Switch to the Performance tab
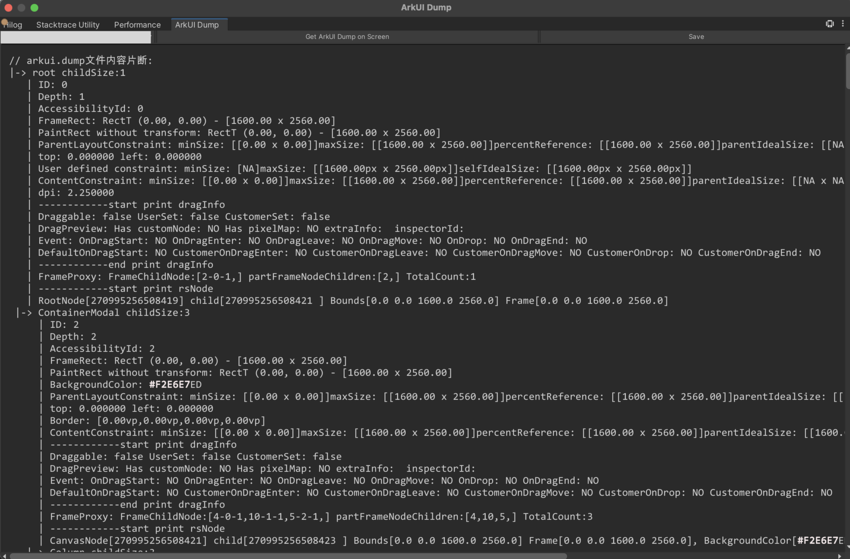This screenshot has height=559, width=850. [x=137, y=25]
